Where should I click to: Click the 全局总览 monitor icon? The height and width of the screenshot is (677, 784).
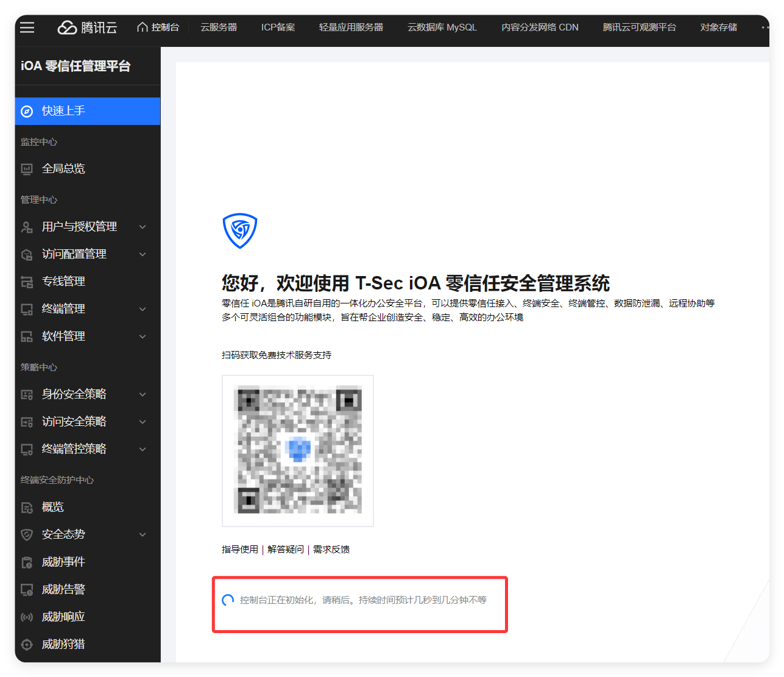click(27, 169)
